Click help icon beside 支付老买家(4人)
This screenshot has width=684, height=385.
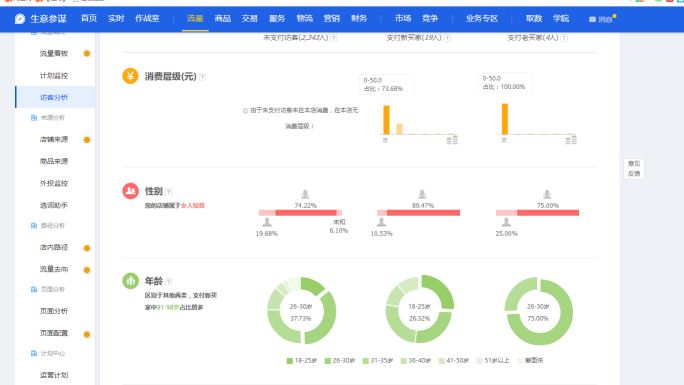tap(564, 38)
